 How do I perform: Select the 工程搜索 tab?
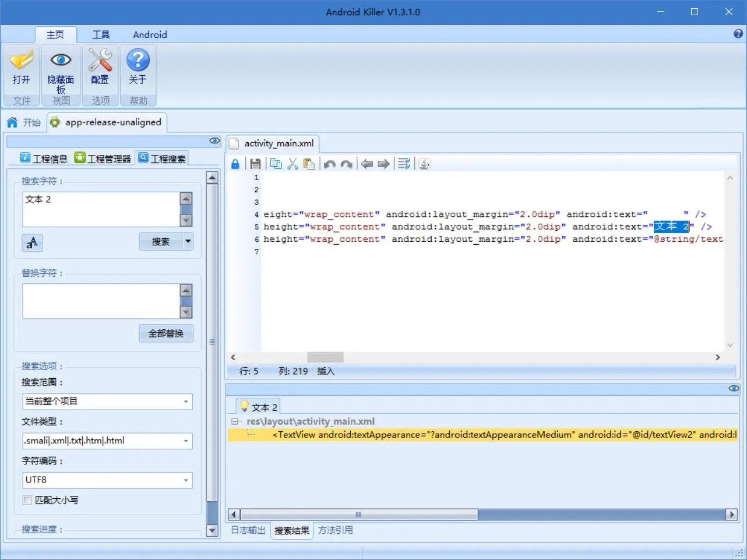coord(162,159)
